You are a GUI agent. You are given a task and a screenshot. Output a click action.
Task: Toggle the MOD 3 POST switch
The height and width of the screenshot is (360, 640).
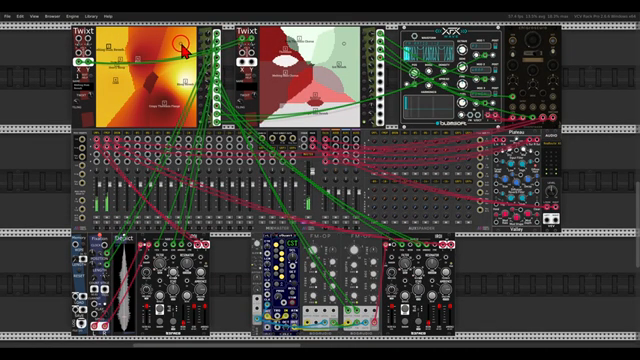click(x=495, y=94)
